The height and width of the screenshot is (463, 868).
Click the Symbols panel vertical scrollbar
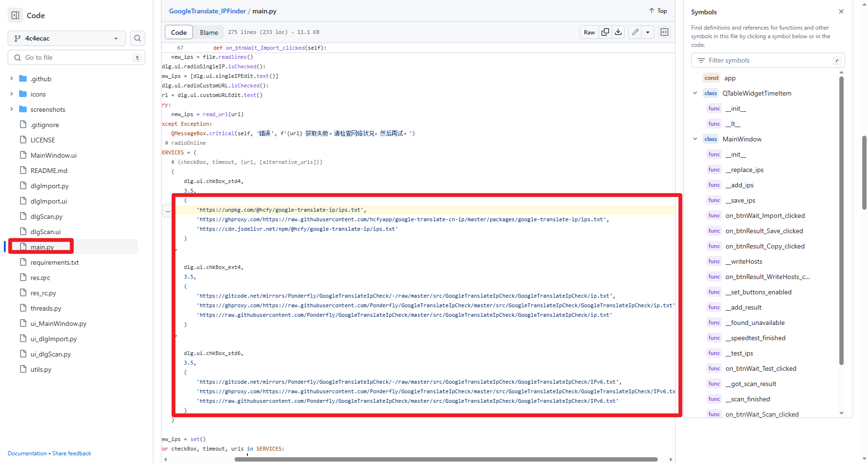pos(841,220)
